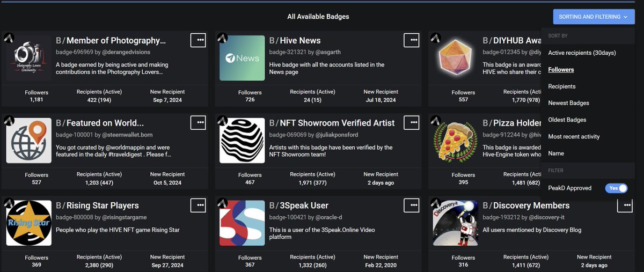Sort badges by Recipients
The image size is (644, 272).
561,86
